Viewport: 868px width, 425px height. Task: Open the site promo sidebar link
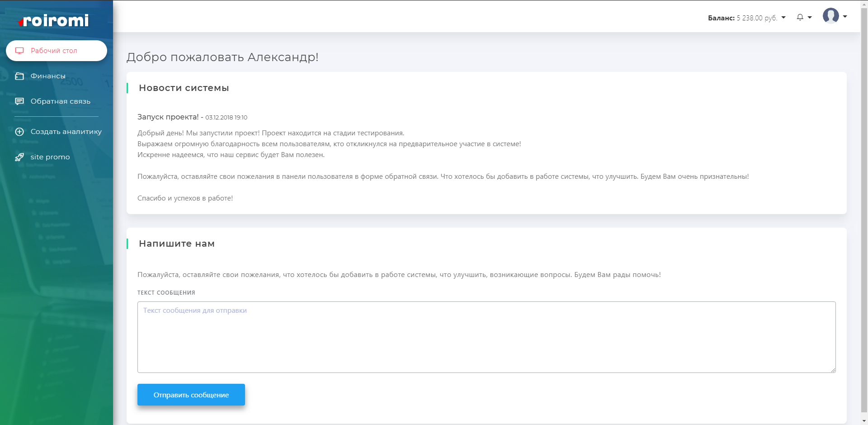(50, 157)
